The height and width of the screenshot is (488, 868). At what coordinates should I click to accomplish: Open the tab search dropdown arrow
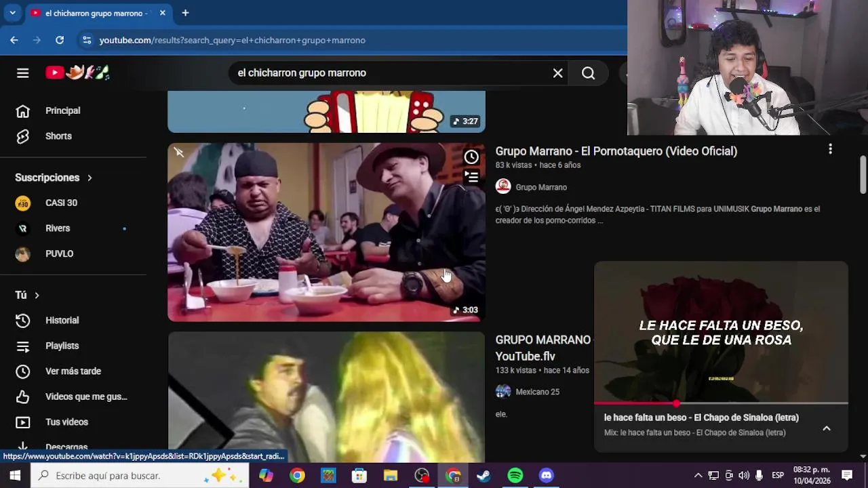[12, 13]
